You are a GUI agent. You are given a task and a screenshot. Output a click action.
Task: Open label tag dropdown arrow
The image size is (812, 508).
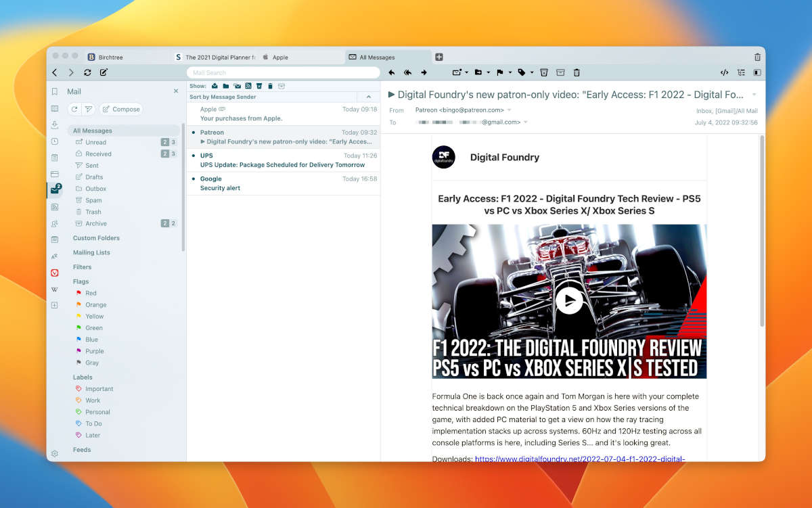pyautogui.click(x=532, y=72)
